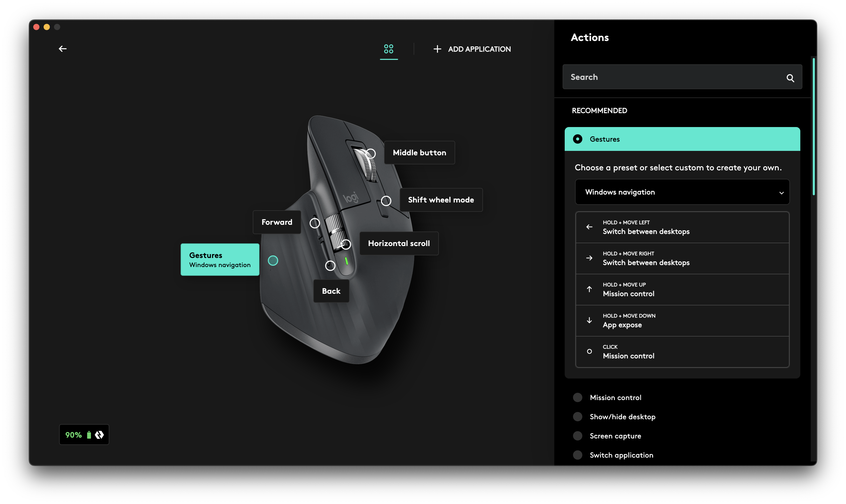The height and width of the screenshot is (504, 846).
Task: Click the back navigation arrow icon
Action: [63, 48]
